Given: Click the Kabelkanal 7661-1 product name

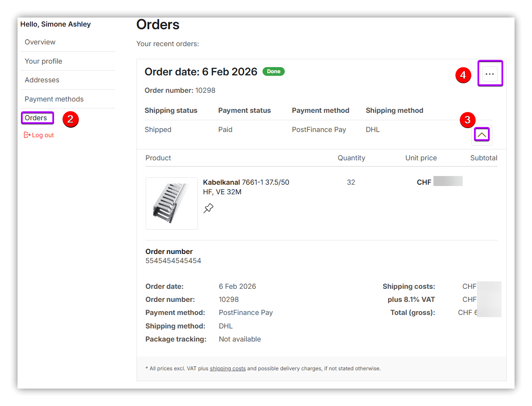Looking at the screenshot, I should pyautogui.click(x=246, y=187).
